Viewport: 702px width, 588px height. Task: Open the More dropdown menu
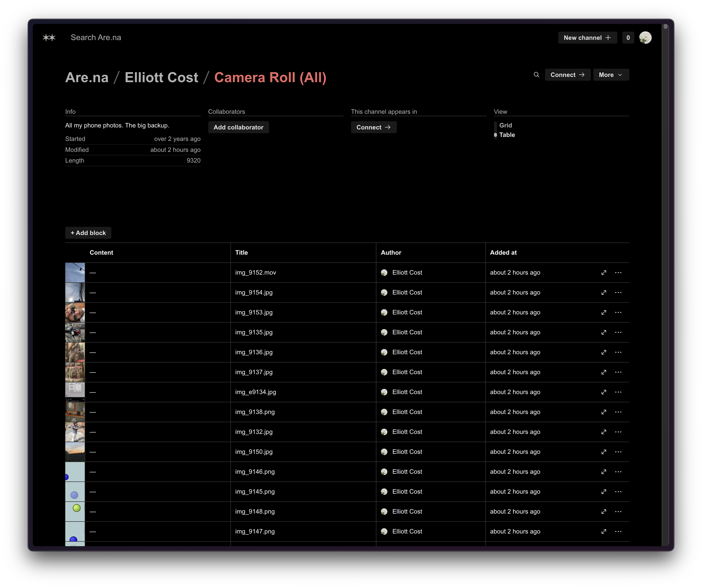(x=611, y=75)
